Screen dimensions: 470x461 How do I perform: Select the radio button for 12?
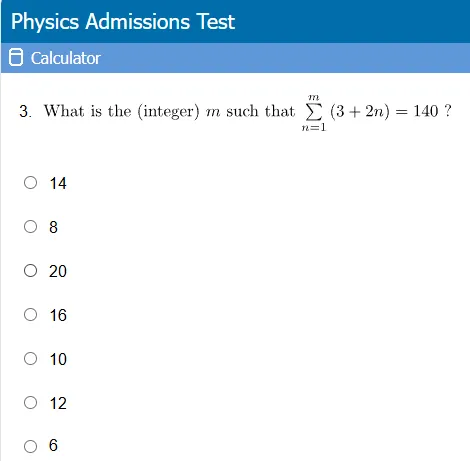point(30,403)
